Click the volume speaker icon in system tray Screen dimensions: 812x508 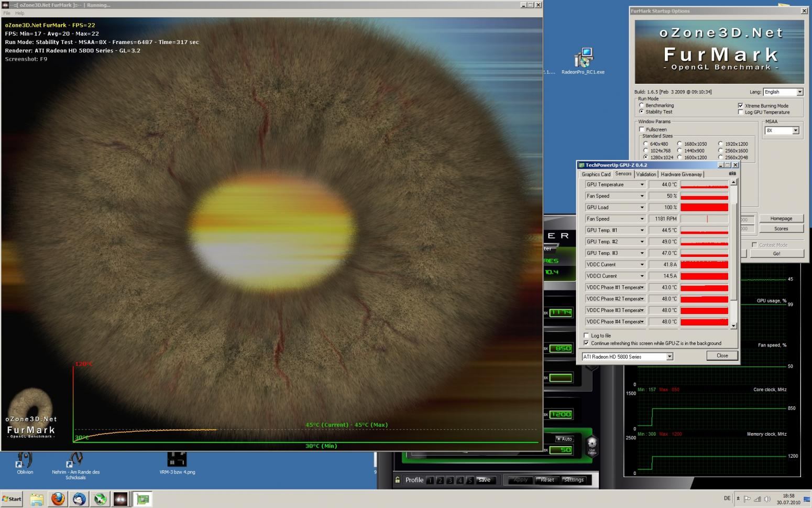767,499
